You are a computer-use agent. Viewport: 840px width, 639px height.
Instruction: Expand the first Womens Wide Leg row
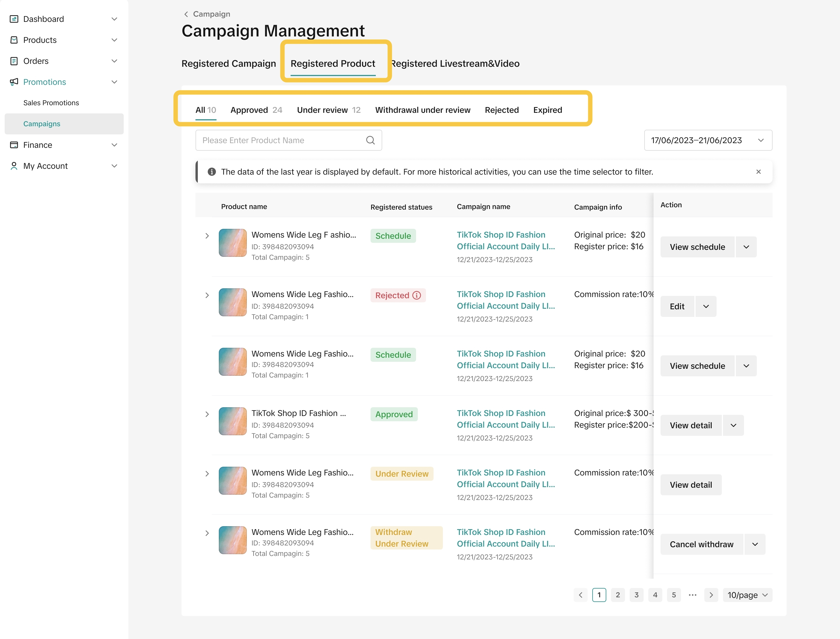coord(207,236)
